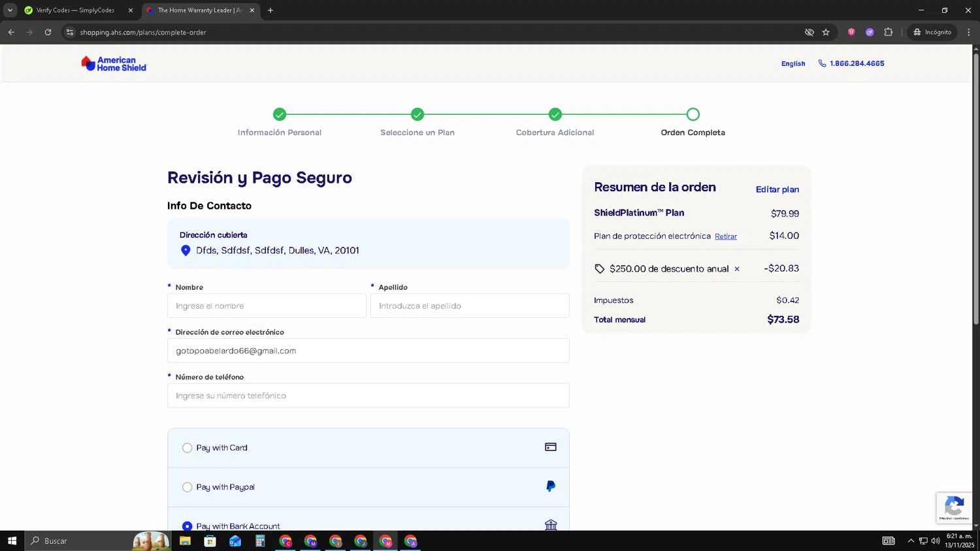Screen dimensions: 980x551
Task: Expand the tab search dropdown arrow
Action: 10,10
